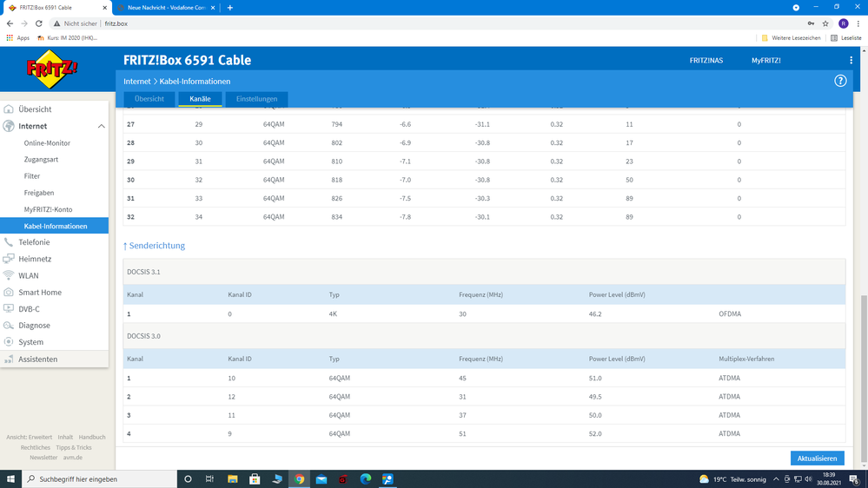Image resolution: width=868 pixels, height=488 pixels.
Task: Click the password key icon in address bar
Action: click(811, 23)
